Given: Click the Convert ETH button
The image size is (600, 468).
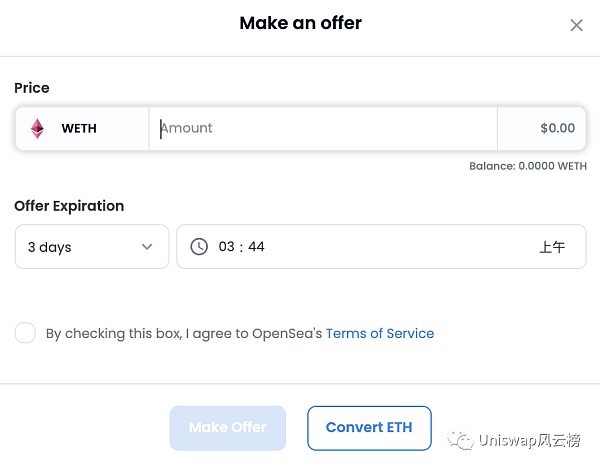Looking at the screenshot, I should (369, 427).
